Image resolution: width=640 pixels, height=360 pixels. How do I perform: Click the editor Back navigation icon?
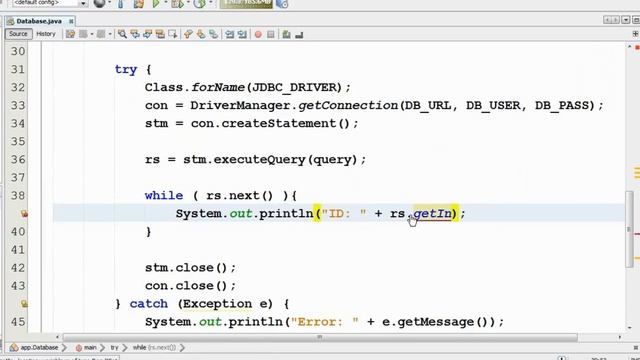pos(83,34)
